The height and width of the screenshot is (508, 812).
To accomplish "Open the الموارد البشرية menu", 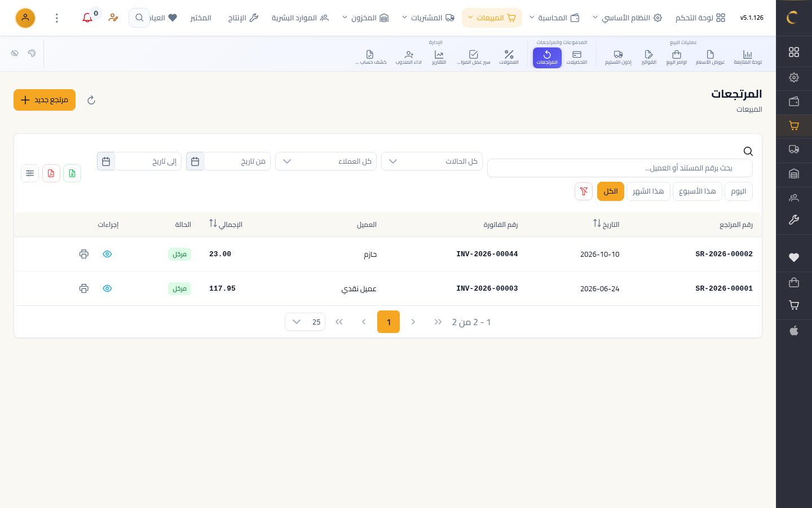I will (300, 18).
